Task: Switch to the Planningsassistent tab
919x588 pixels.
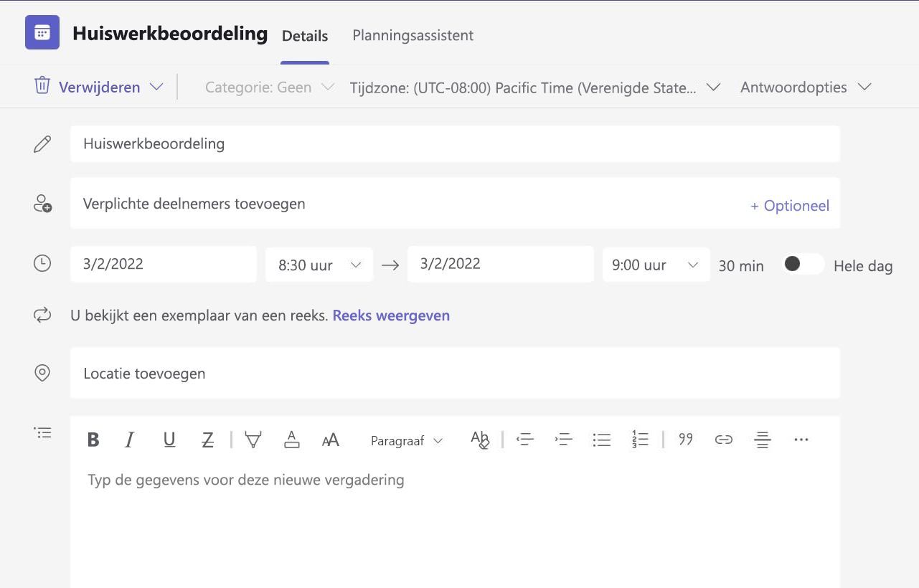Action: (413, 35)
